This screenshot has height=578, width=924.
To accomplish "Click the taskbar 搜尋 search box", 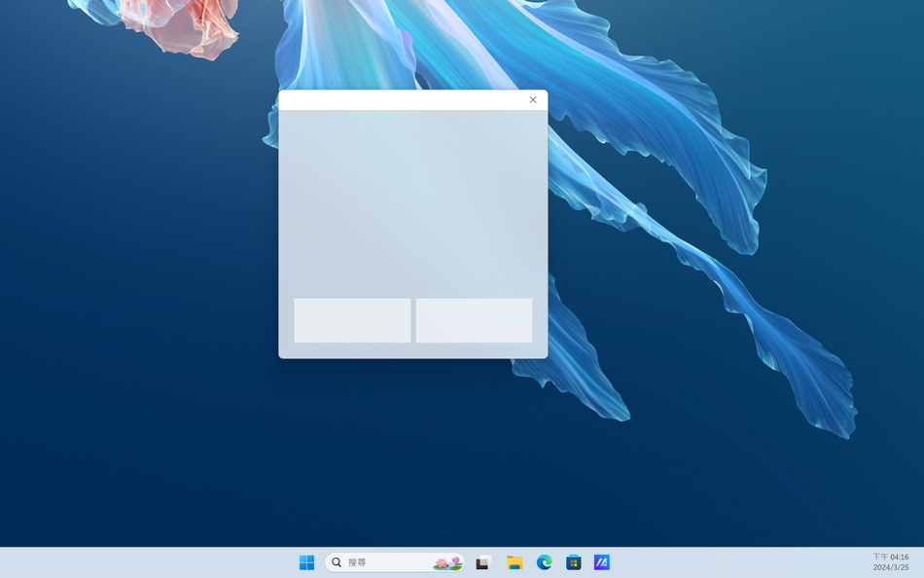I will click(394, 562).
